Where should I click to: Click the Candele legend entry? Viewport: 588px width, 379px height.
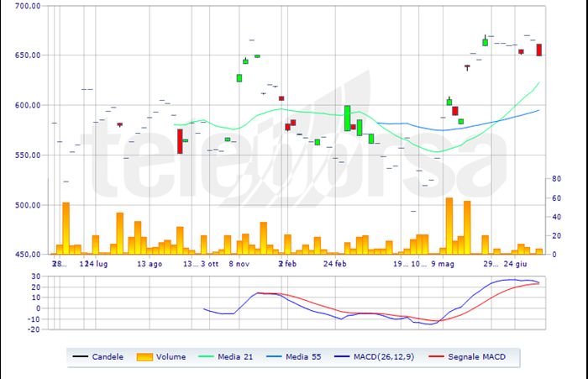(x=98, y=357)
